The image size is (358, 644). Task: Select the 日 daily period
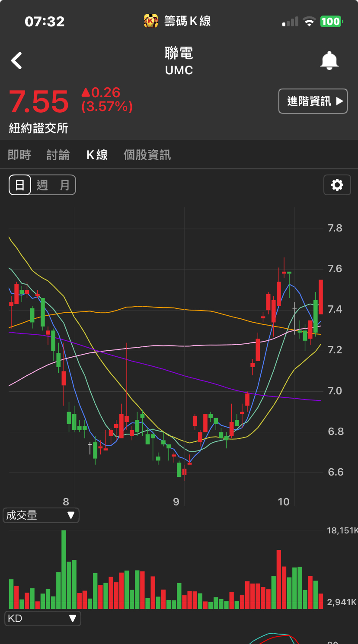20,185
